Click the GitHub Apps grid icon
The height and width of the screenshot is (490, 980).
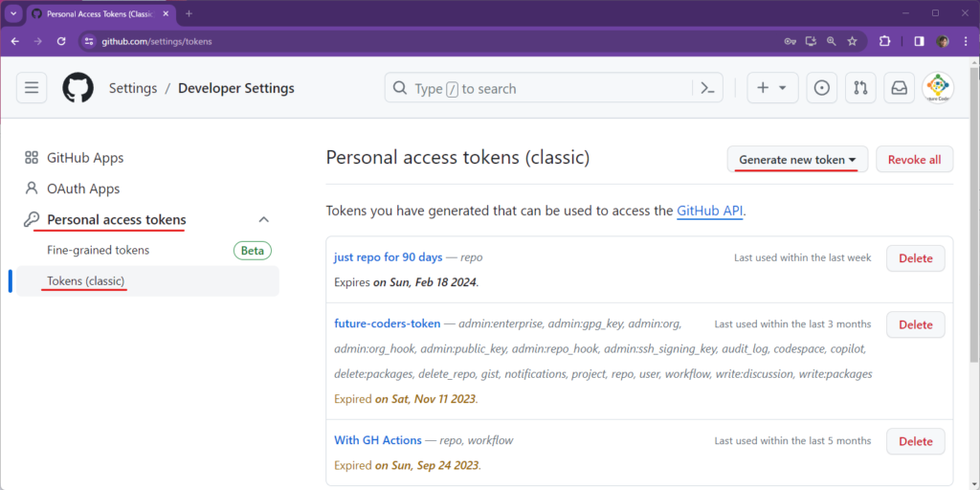click(32, 158)
